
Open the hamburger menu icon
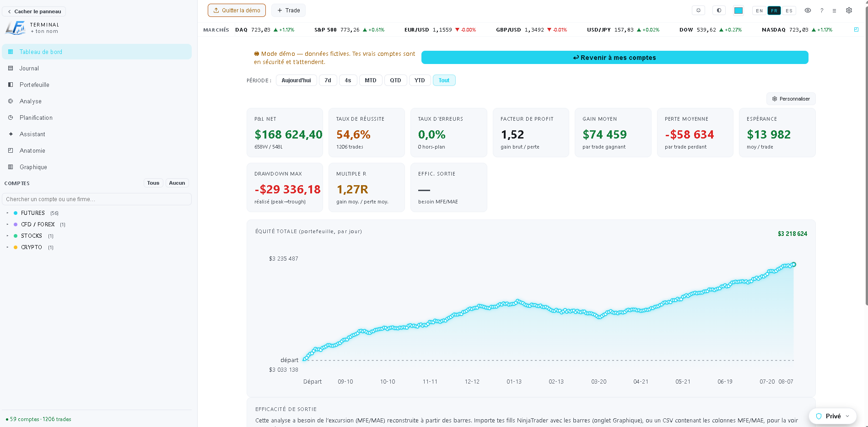coord(834,10)
